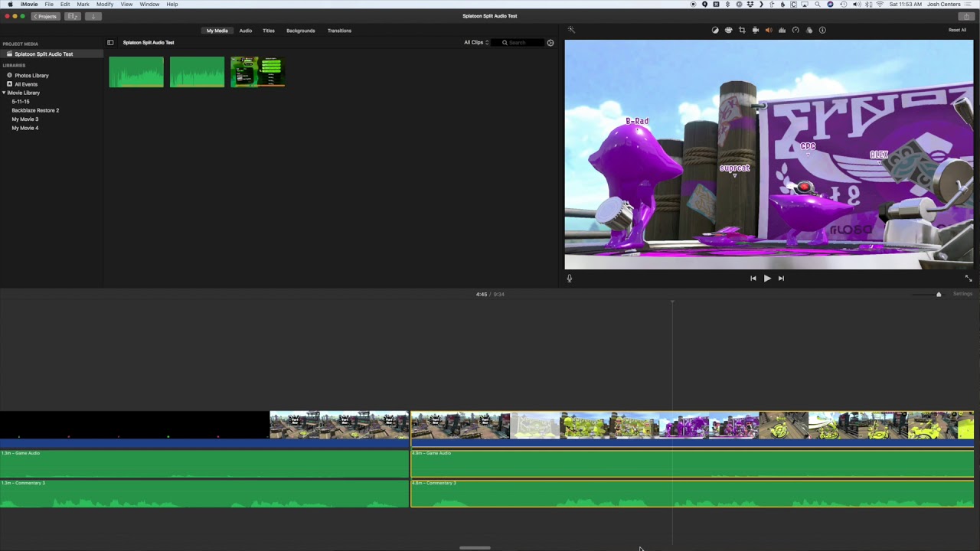Select All Events in sidebar
This screenshot has width=980, height=551.
tap(26, 84)
